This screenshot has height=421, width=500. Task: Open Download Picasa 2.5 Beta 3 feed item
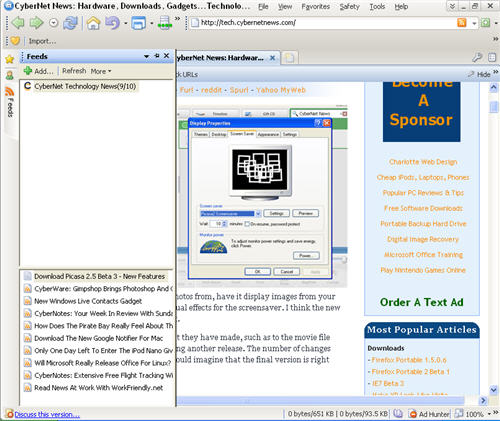coord(99,276)
